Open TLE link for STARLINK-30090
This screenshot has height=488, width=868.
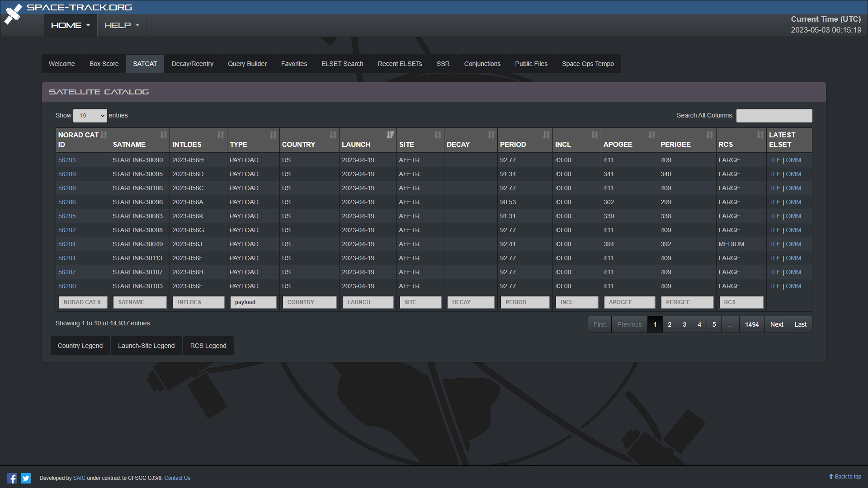point(775,160)
